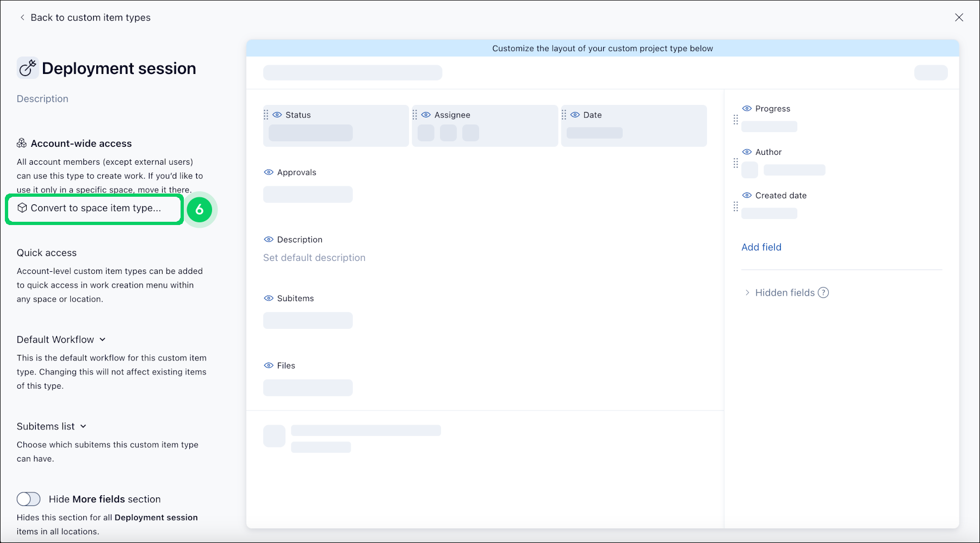
Task: Click the Add field link
Action: (x=761, y=247)
